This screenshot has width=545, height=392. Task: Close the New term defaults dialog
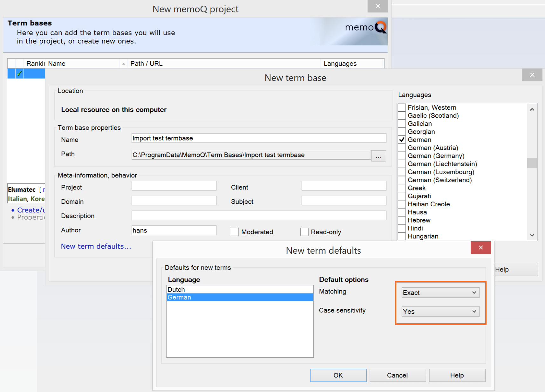[x=480, y=248]
